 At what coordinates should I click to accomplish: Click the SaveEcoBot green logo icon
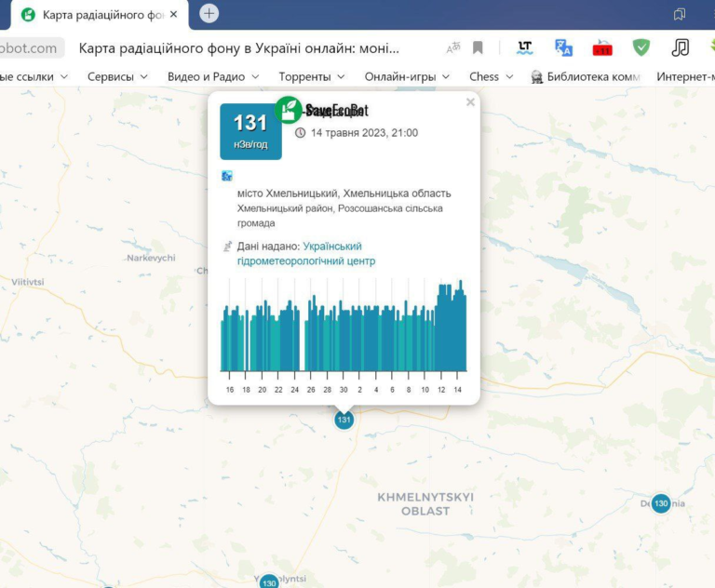click(x=289, y=110)
